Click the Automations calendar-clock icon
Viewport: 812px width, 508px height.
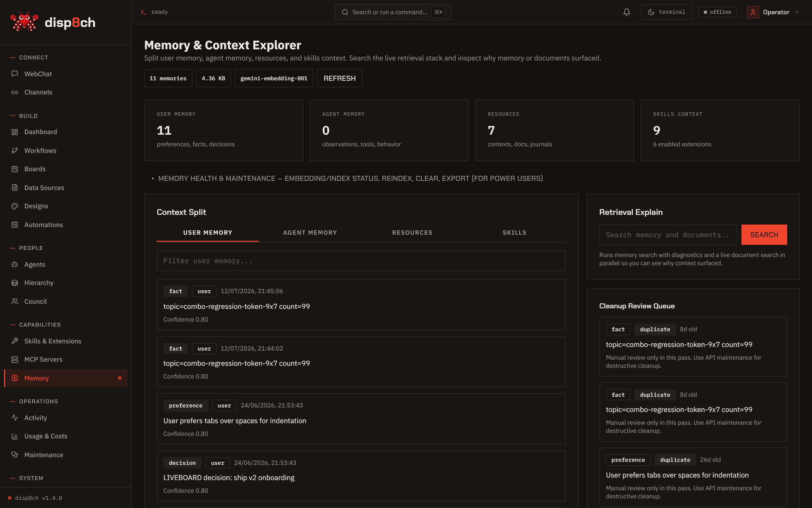[x=15, y=225]
